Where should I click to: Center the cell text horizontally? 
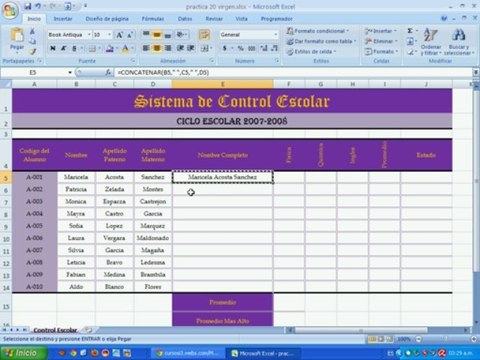pyautogui.click(x=157, y=48)
